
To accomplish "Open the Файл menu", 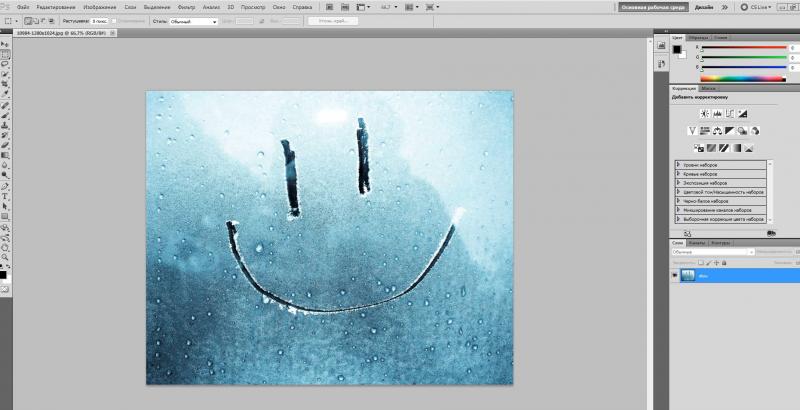I will coord(22,7).
